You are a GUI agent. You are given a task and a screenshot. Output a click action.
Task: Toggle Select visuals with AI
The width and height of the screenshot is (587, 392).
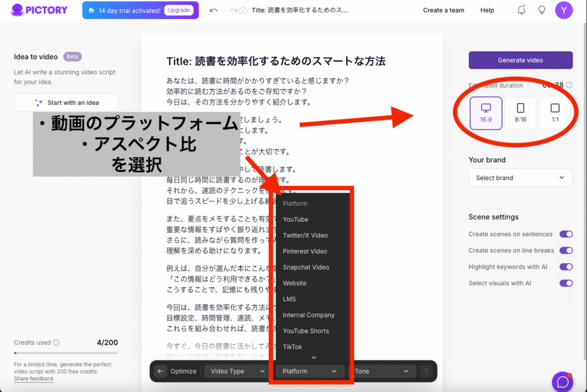coord(566,284)
